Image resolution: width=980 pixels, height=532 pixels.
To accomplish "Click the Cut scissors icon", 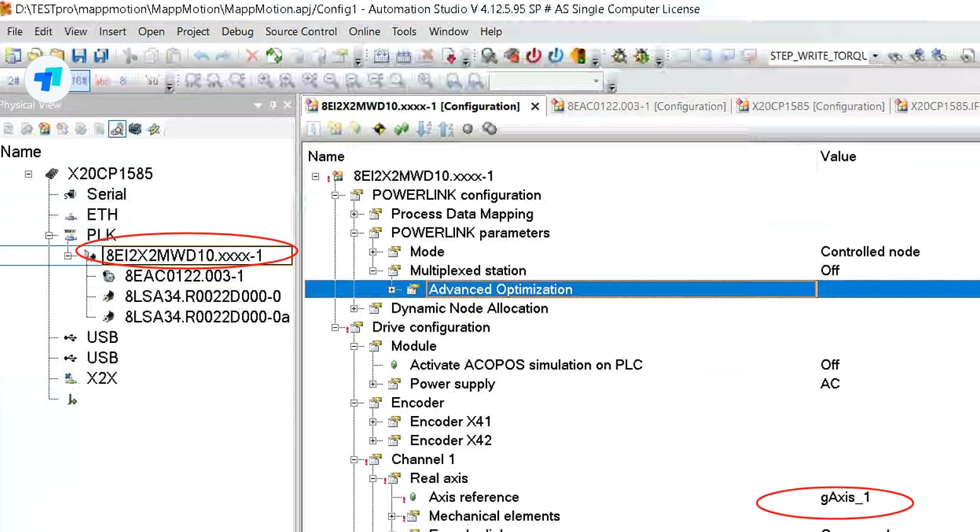I will [x=130, y=56].
